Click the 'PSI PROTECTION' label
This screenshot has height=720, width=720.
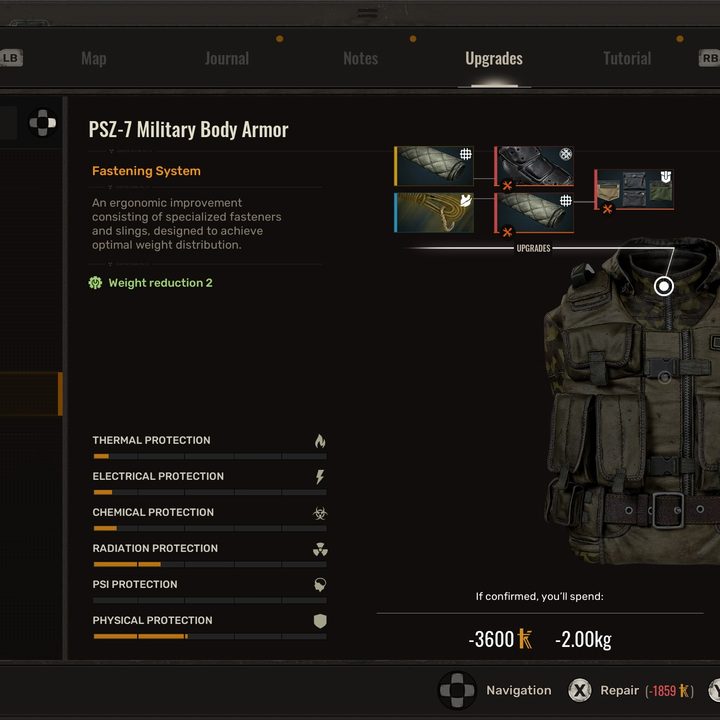[x=135, y=585]
